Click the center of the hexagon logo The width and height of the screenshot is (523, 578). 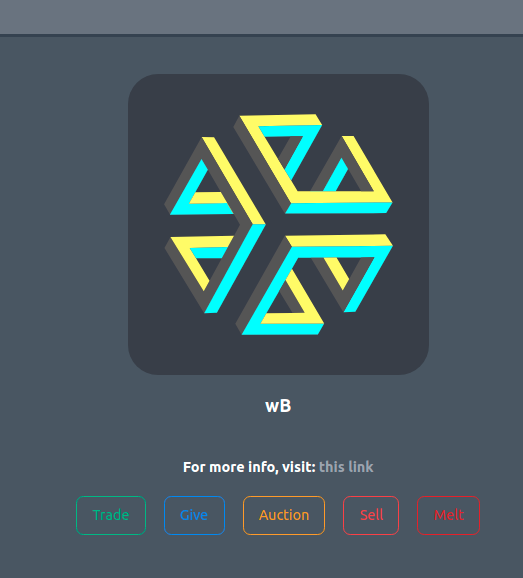(x=276, y=224)
